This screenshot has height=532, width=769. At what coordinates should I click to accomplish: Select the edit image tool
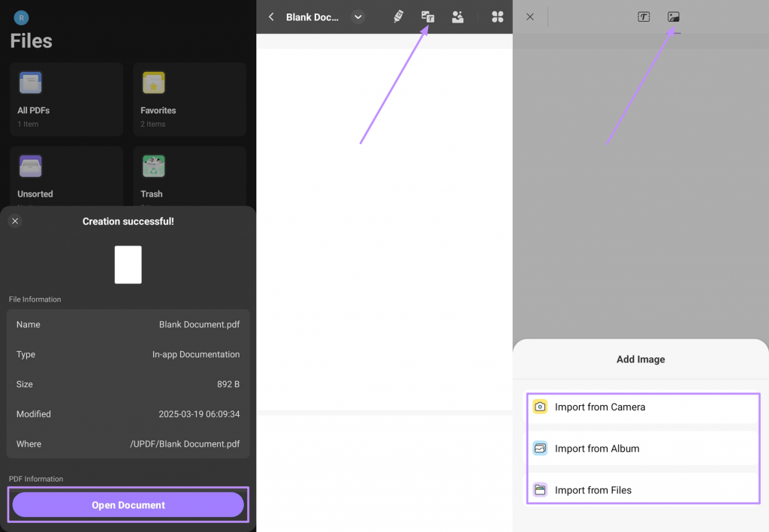point(458,17)
